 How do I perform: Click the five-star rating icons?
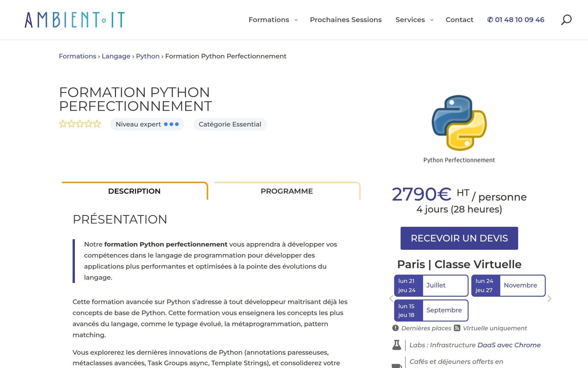click(80, 124)
